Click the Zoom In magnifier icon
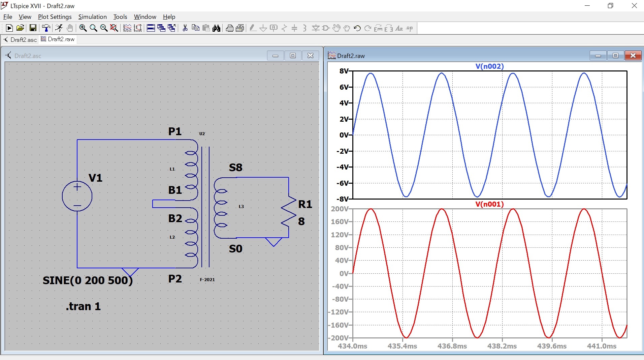Screen dimensions: 644x360 83,28
